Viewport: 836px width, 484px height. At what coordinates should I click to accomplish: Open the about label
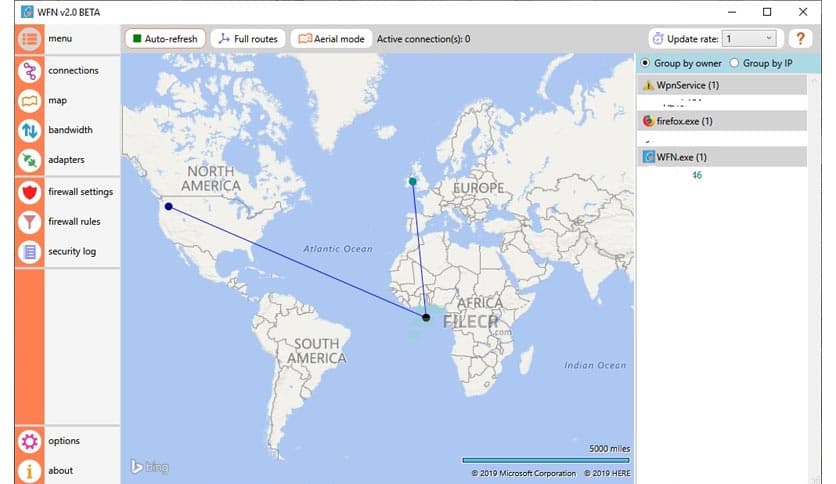pos(60,471)
